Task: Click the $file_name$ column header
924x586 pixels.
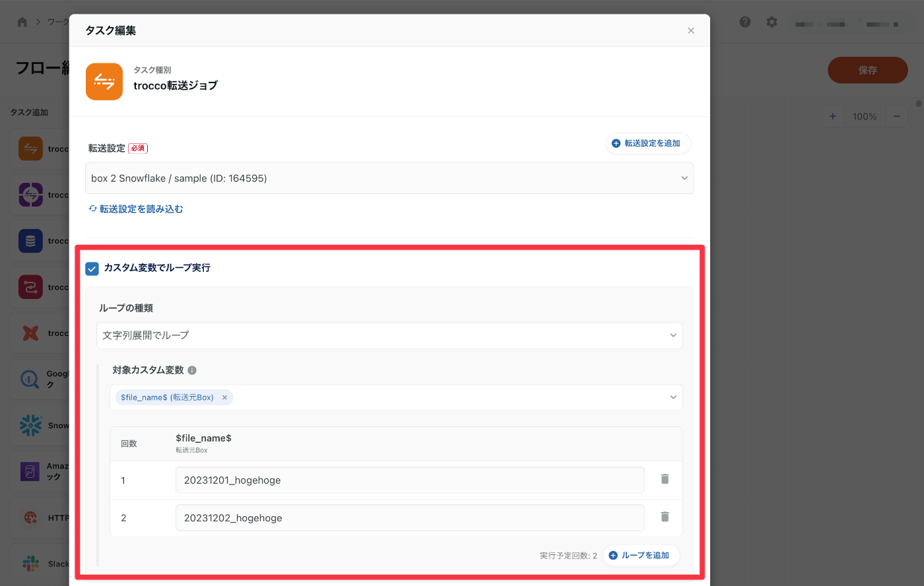Action: pos(203,438)
